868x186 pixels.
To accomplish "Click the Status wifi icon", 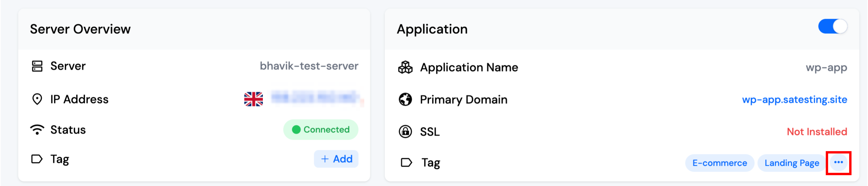I will tap(37, 130).
